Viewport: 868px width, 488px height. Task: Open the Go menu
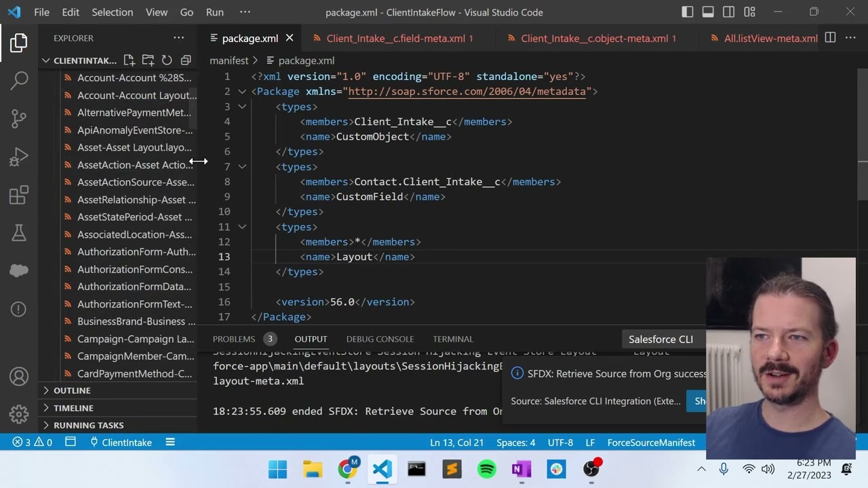(187, 12)
